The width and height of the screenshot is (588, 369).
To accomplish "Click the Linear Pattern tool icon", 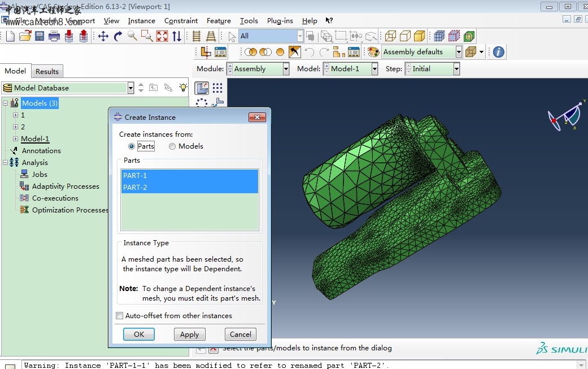I will click(x=217, y=88).
